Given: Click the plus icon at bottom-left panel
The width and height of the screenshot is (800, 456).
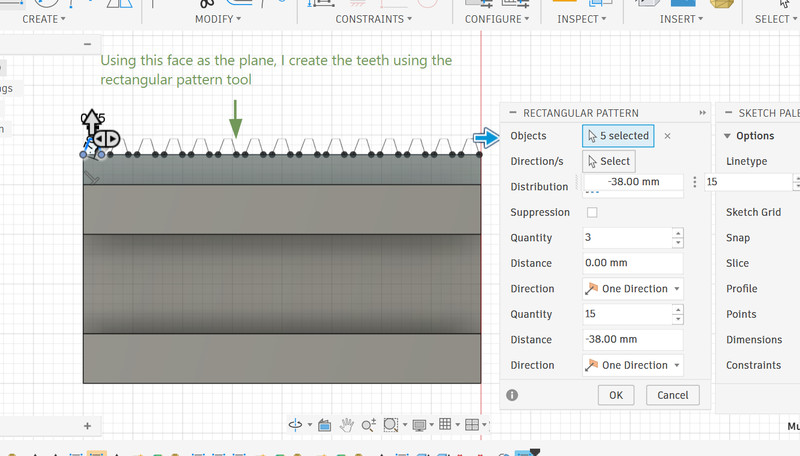Looking at the screenshot, I should coord(87,426).
